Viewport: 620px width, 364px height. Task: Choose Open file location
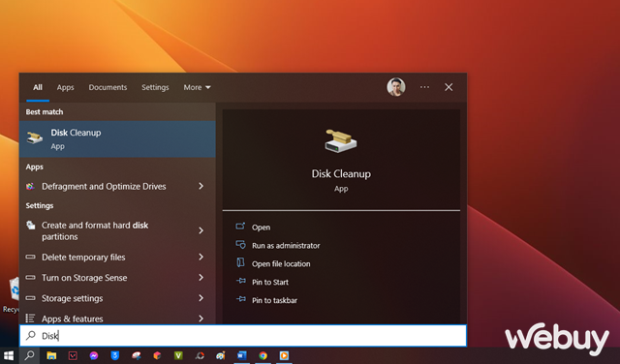pos(281,263)
